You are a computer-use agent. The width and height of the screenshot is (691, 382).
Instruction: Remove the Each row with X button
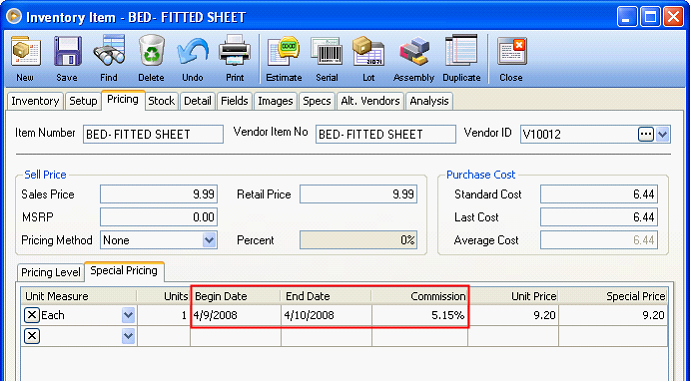(x=31, y=315)
